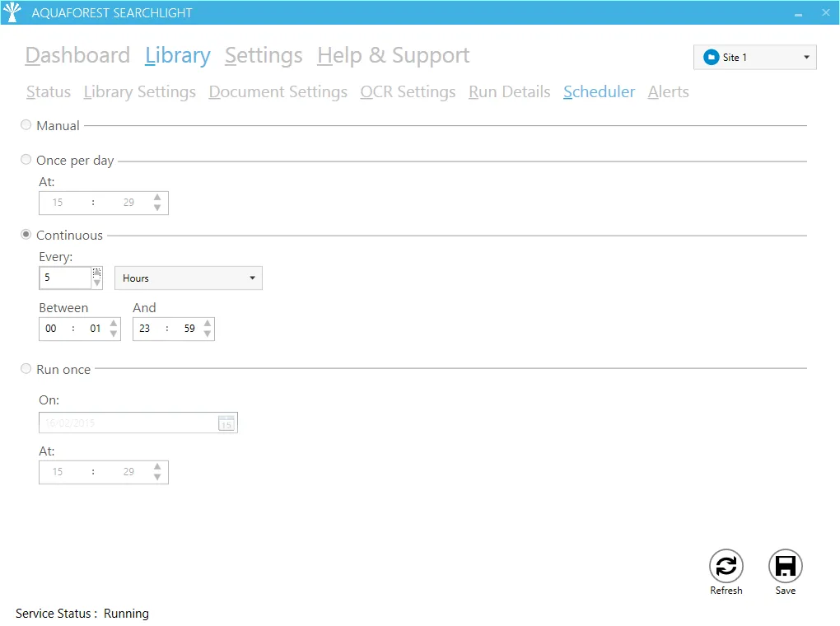Click up arrow of Once per day time
Image resolution: width=840 pixels, height=626 pixels.
pos(157,197)
